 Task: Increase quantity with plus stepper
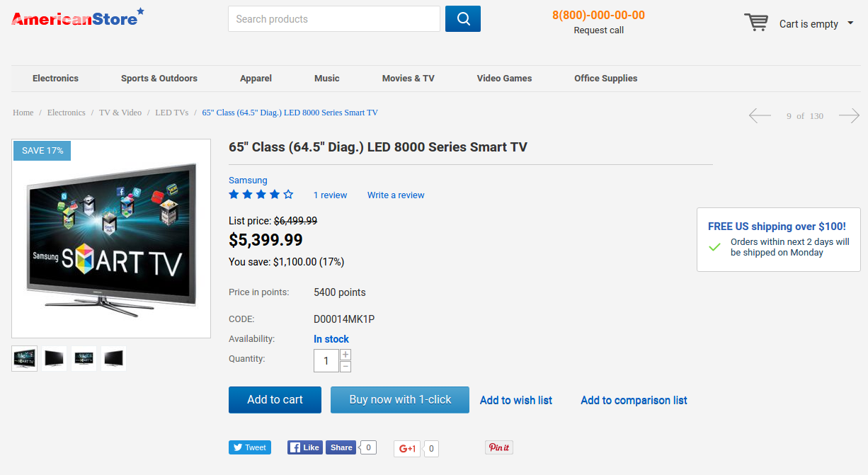(x=346, y=355)
